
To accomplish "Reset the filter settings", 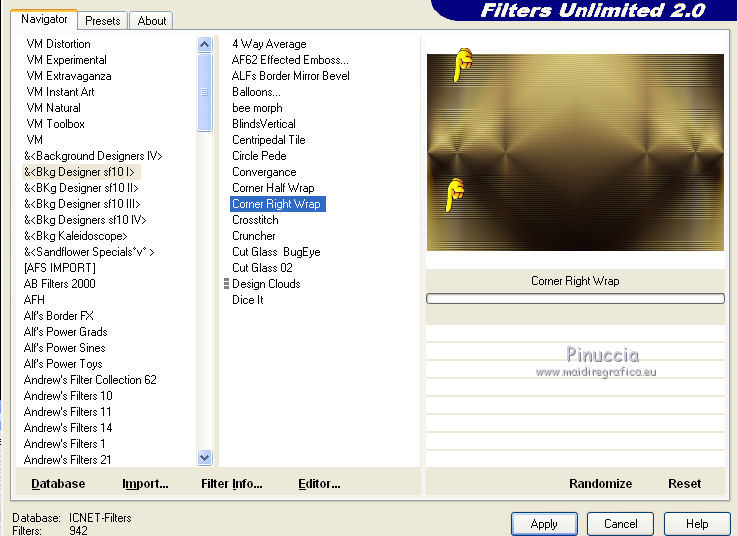I will [x=684, y=483].
